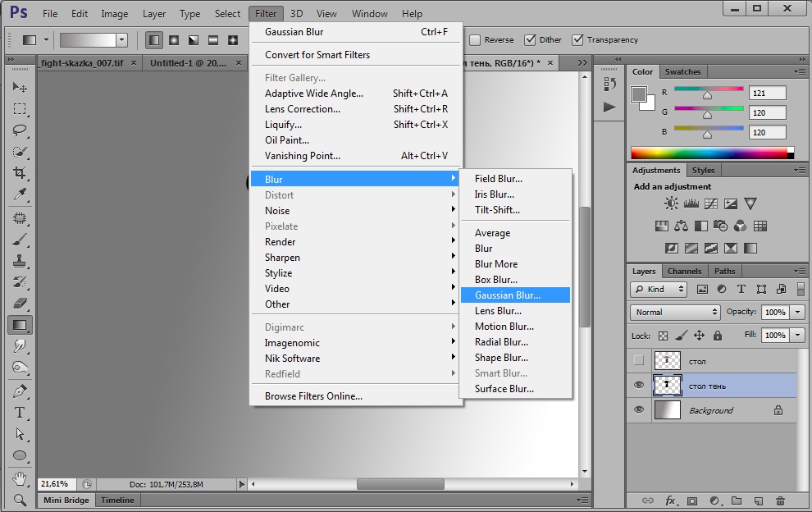Open the Fill slider dropdown arrow

798,336
